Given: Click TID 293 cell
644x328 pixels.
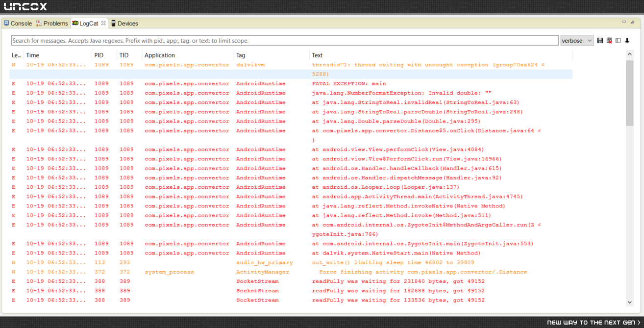Looking at the screenshot, I should click(x=124, y=263).
